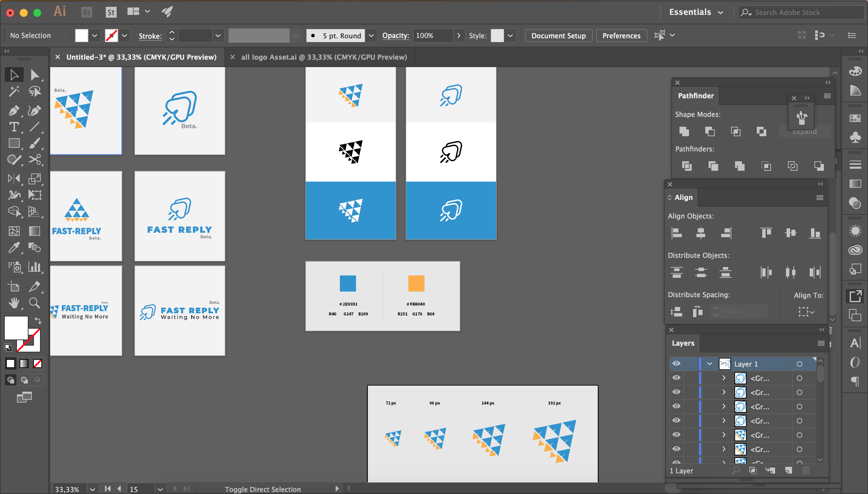Viewport: 868px width, 494px height.
Task: Swap fill and stroke colors
Action: 38,320
